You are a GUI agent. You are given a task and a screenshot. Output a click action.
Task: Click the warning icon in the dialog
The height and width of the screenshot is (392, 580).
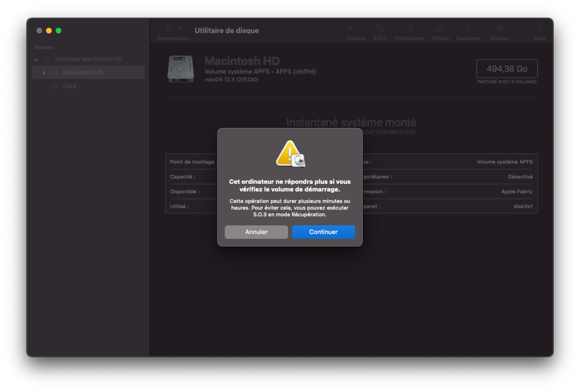pyautogui.click(x=290, y=154)
